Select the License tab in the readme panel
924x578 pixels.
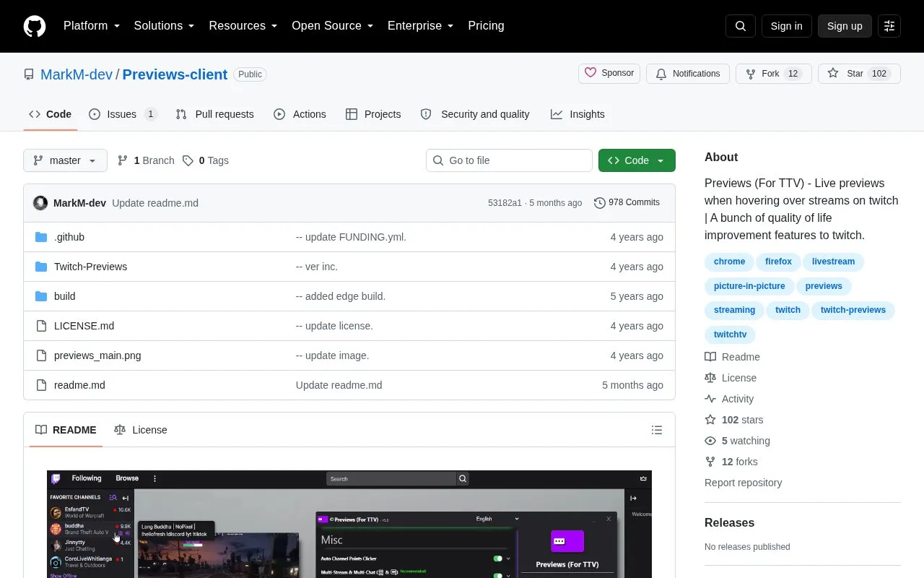[141, 430]
